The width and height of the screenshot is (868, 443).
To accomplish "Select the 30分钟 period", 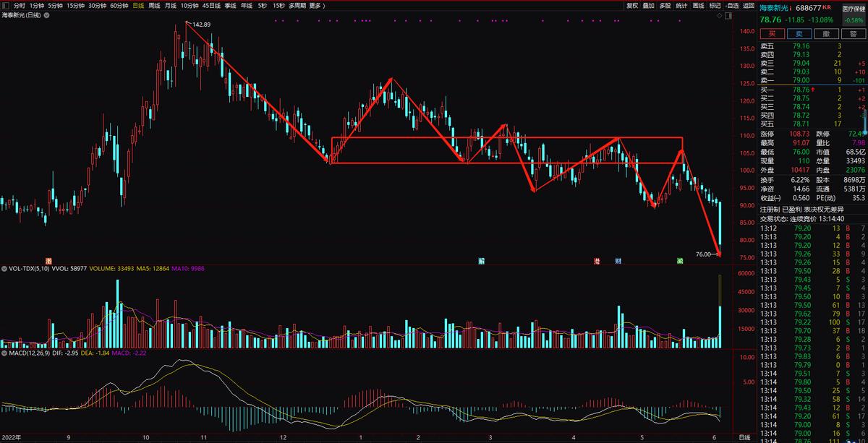I will (x=98, y=5).
